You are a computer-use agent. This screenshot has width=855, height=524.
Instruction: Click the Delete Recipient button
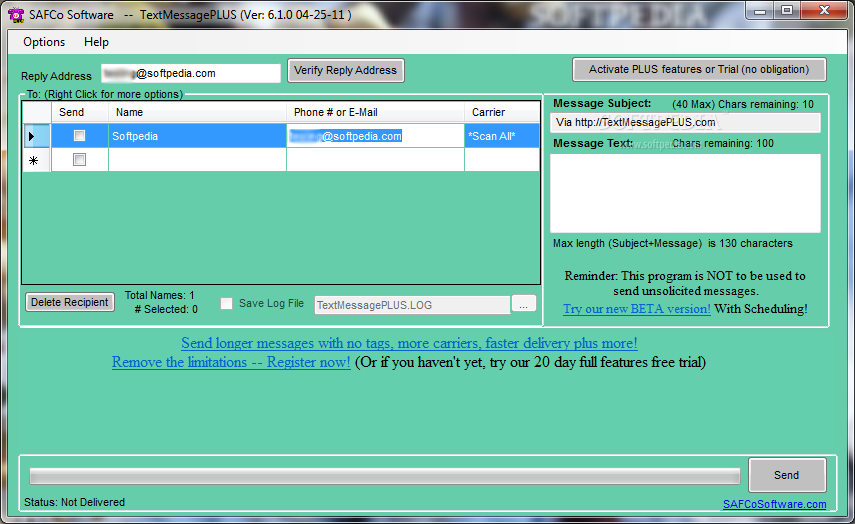70,302
